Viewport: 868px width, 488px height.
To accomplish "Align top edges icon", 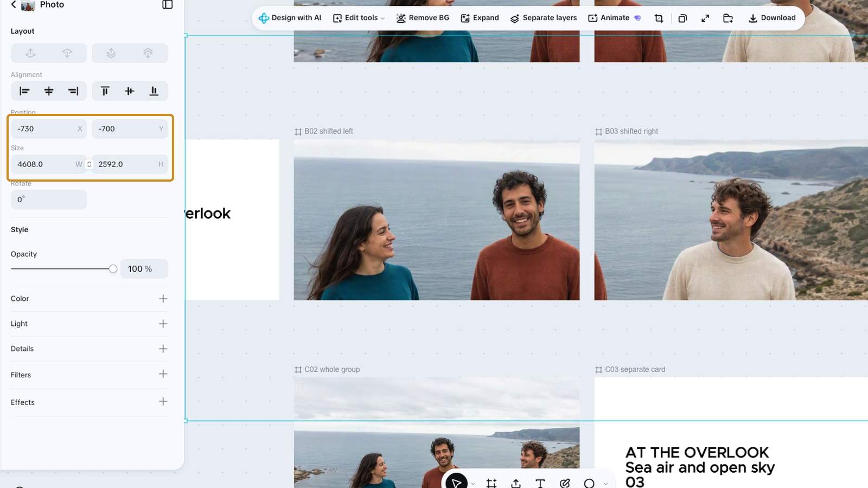I will click(x=105, y=91).
